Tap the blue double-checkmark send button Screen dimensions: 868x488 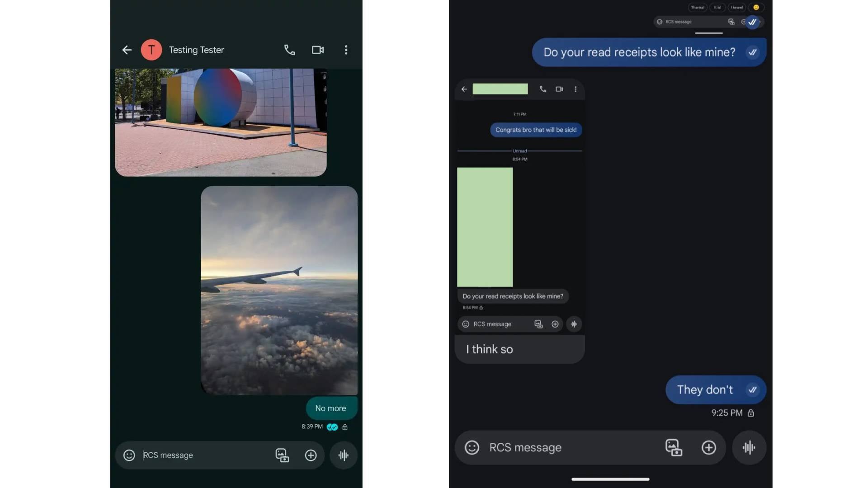click(x=752, y=22)
